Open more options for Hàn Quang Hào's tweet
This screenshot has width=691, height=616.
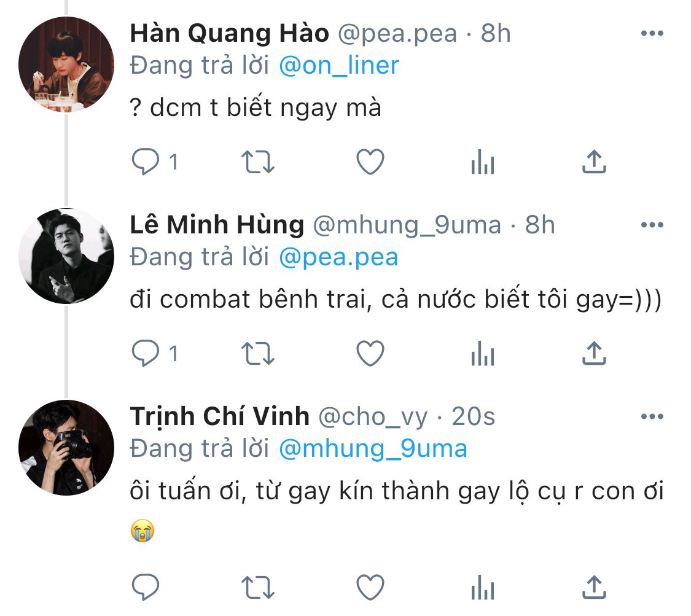tap(652, 33)
